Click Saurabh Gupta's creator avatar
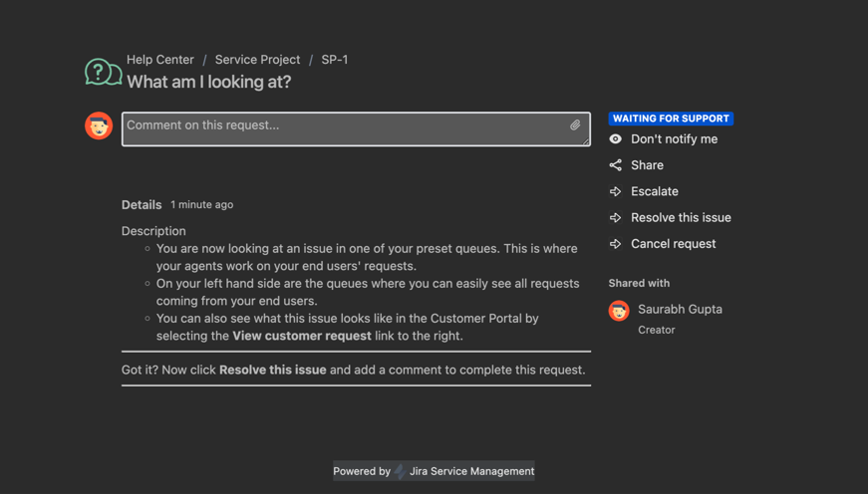Screen dimensions: 868x494 619,311
